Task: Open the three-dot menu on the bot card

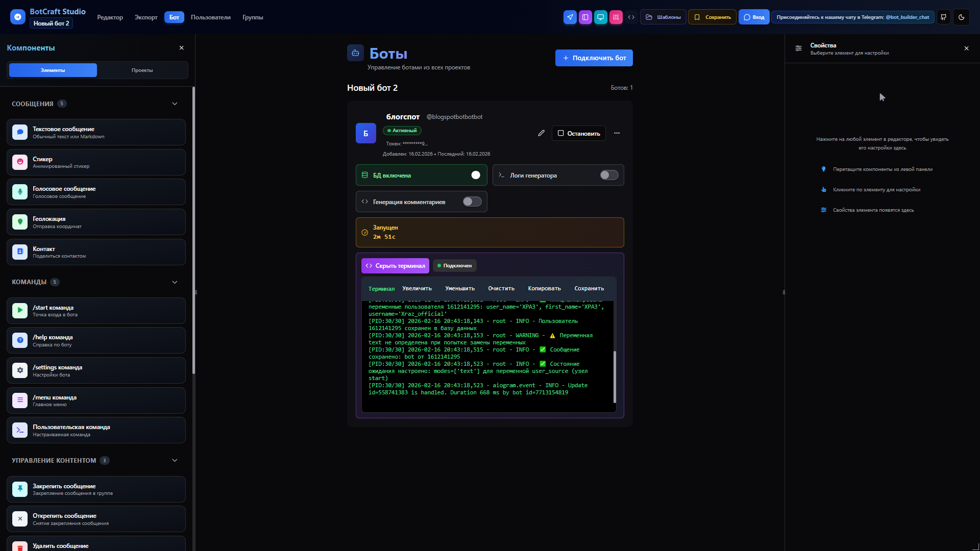Action: [x=616, y=133]
